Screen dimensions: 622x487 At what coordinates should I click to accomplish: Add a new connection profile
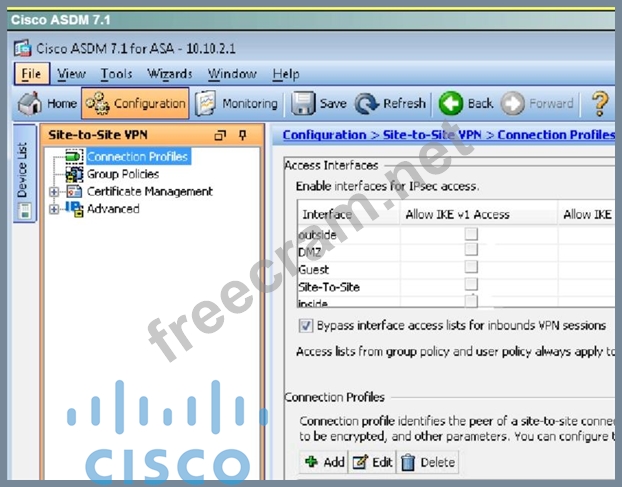(x=324, y=462)
